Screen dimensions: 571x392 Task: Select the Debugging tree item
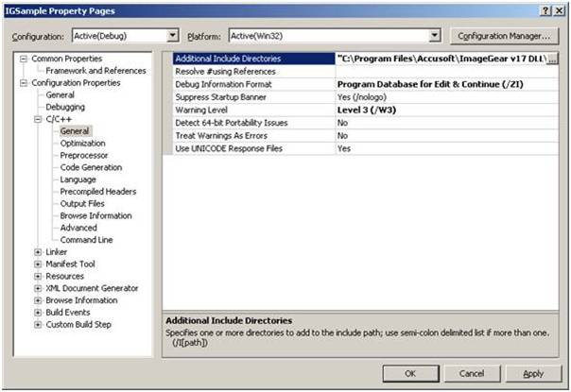click(65, 108)
